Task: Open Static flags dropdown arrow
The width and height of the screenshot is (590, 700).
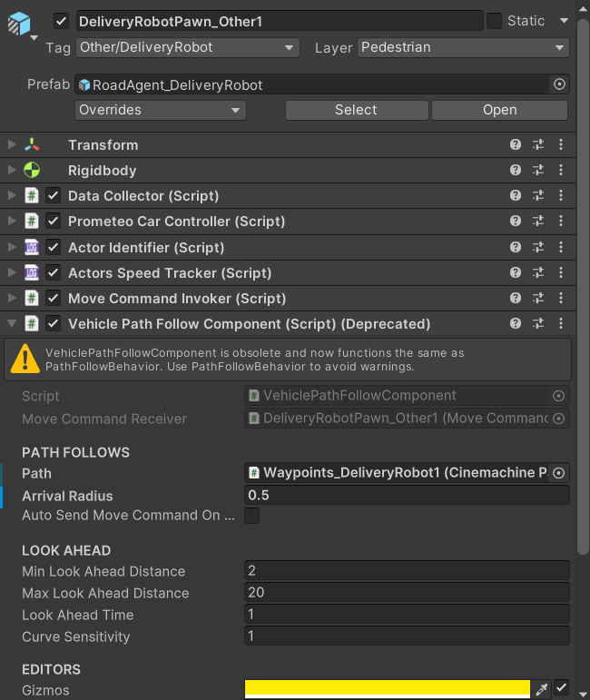Action: pyautogui.click(x=564, y=21)
